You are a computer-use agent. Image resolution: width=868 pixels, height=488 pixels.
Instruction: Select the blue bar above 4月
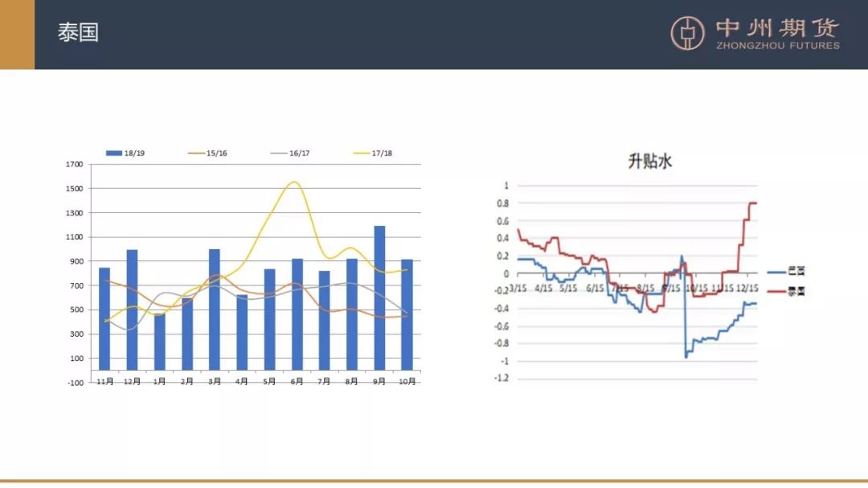242,332
